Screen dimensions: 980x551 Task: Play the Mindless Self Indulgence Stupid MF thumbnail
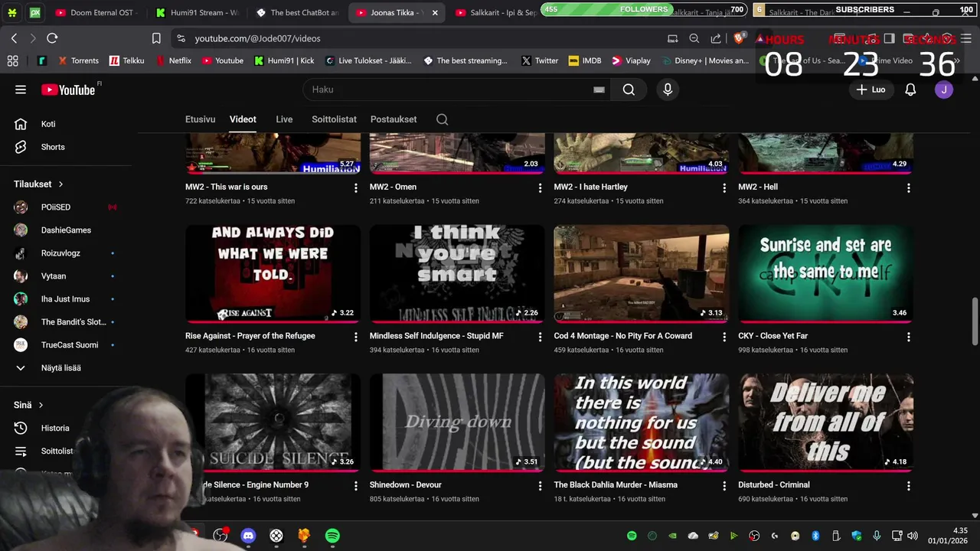pos(457,273)
